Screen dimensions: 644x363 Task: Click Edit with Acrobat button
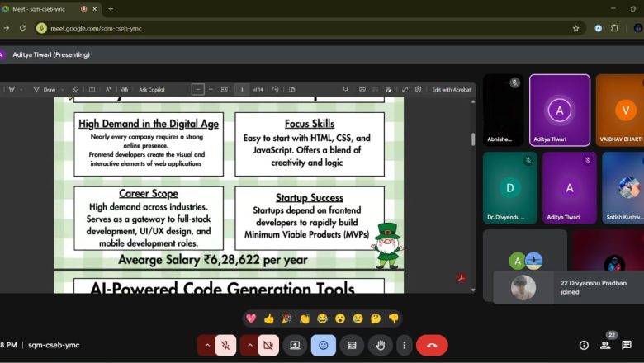451,89
